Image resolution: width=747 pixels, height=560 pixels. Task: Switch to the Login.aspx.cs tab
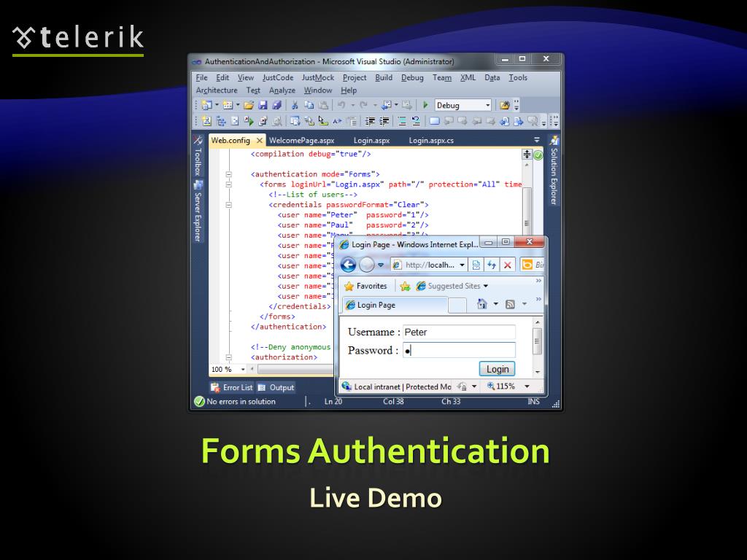[430, 141]
